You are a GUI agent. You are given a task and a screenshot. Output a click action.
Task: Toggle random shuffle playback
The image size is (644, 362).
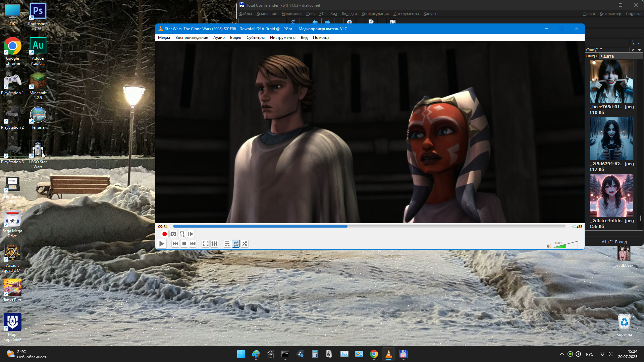point(245,244)
